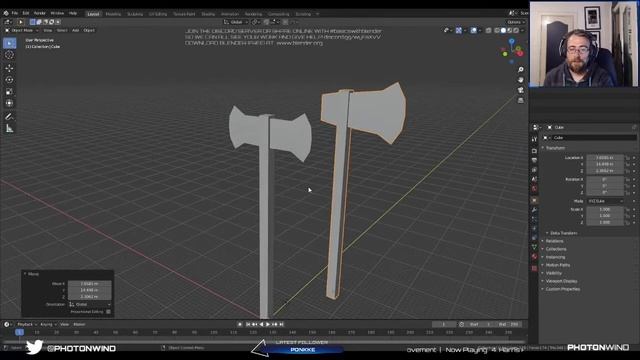Open the Material properties tab icon
Screen dimensions: 640x360
coord(534,257)
